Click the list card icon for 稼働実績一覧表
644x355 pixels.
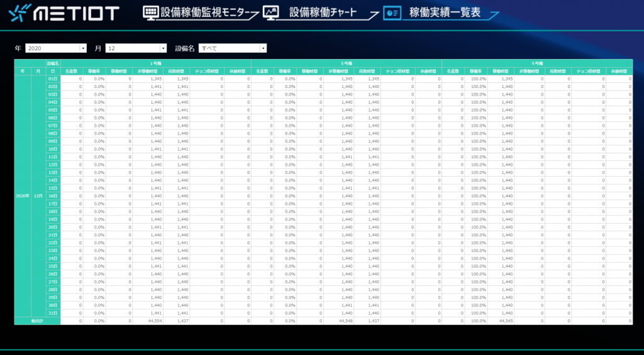pos(392,13)
